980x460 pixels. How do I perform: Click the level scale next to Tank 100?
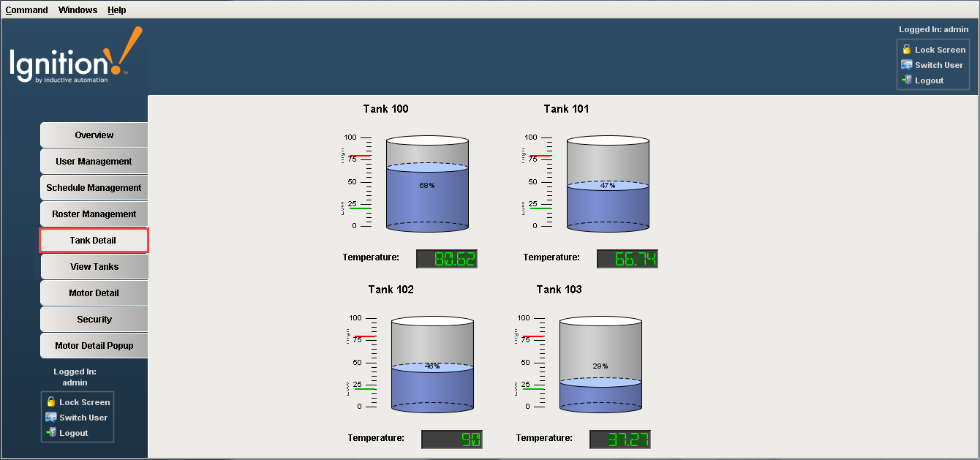point(356,183)
